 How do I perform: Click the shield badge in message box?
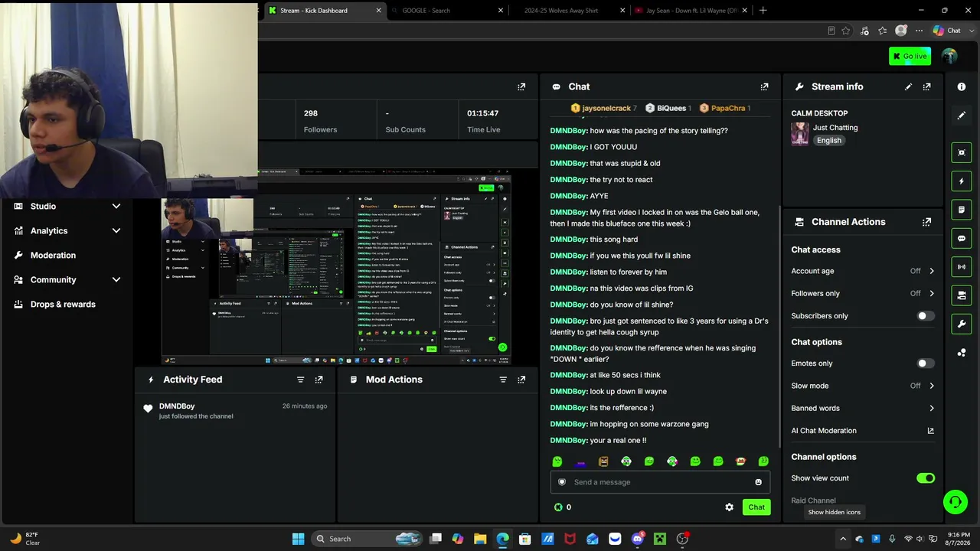[562, 482]
